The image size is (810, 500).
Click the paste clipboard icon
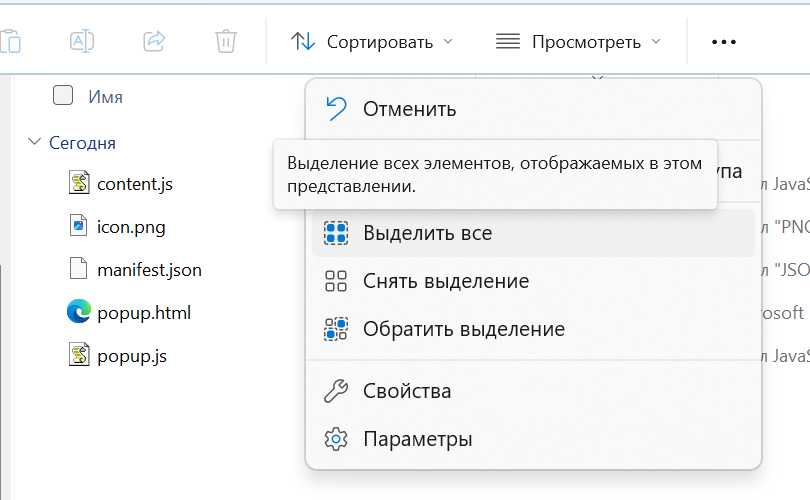tap(10, 41)
